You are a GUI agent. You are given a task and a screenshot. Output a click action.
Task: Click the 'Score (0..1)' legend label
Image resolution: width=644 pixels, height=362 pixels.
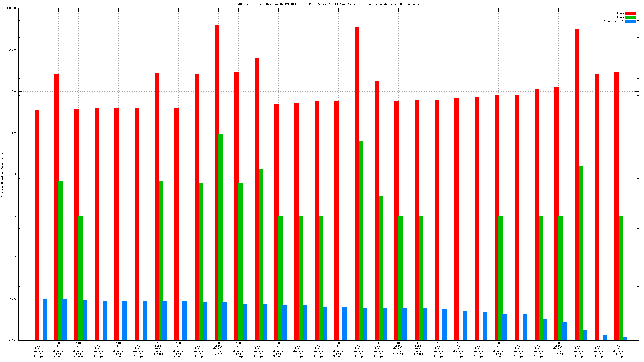pyautogui.click(x=613, y=22)
